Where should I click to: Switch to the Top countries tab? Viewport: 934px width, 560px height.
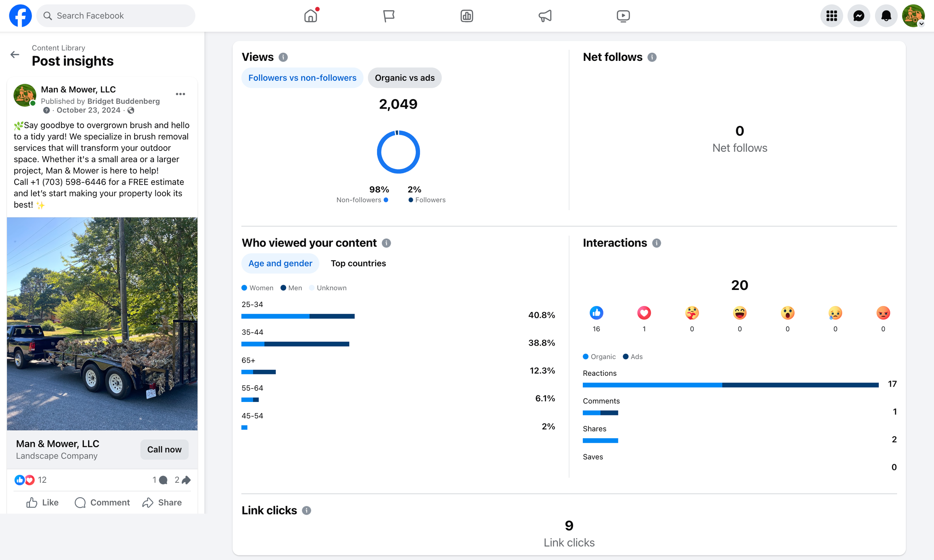pos(358,263)
